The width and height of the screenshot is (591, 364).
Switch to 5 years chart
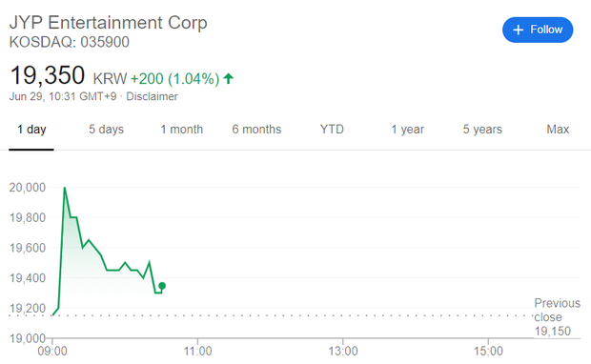point(482,130)
